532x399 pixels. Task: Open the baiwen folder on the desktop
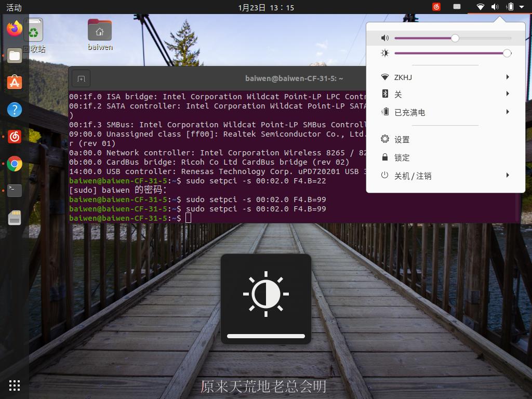(x=99, y=31)
